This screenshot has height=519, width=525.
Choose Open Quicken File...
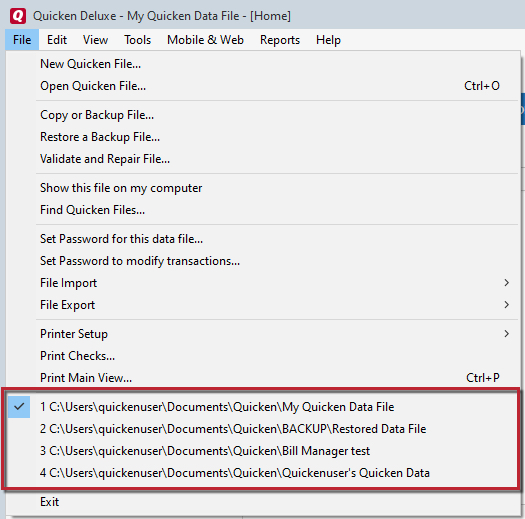[262, 86]
